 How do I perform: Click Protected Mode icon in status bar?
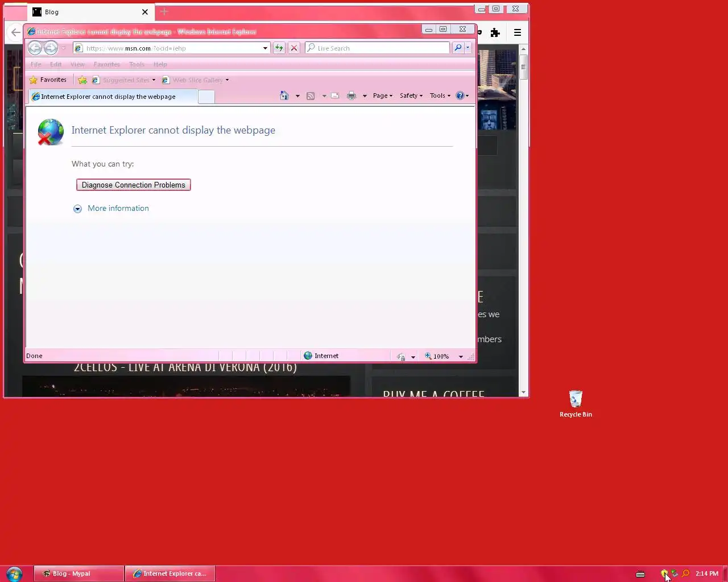402,356
